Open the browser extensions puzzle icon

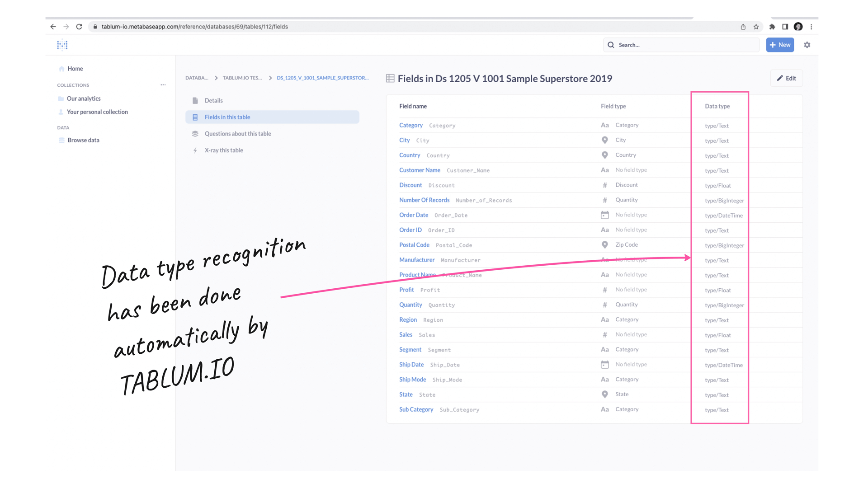pyautogui.click(x=772, y=27)
